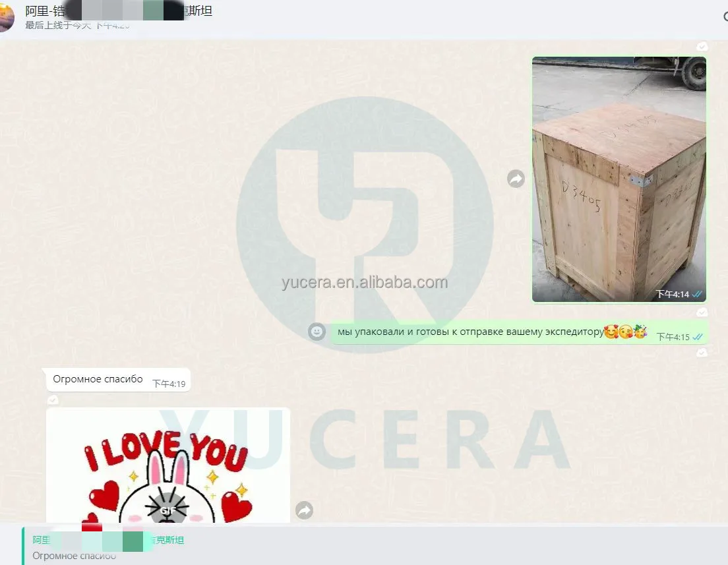Screen dimensions: 728x565
Task: Click the contact avatar in chat header
Action: click(5, 16)
